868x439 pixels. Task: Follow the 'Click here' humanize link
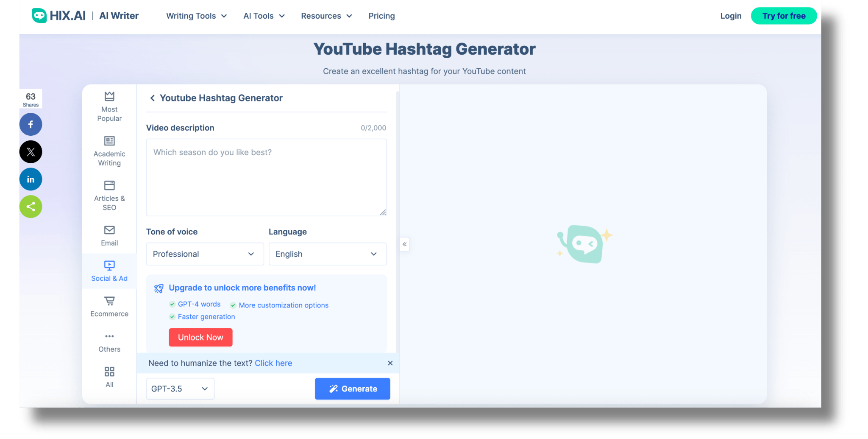(273, 363)
